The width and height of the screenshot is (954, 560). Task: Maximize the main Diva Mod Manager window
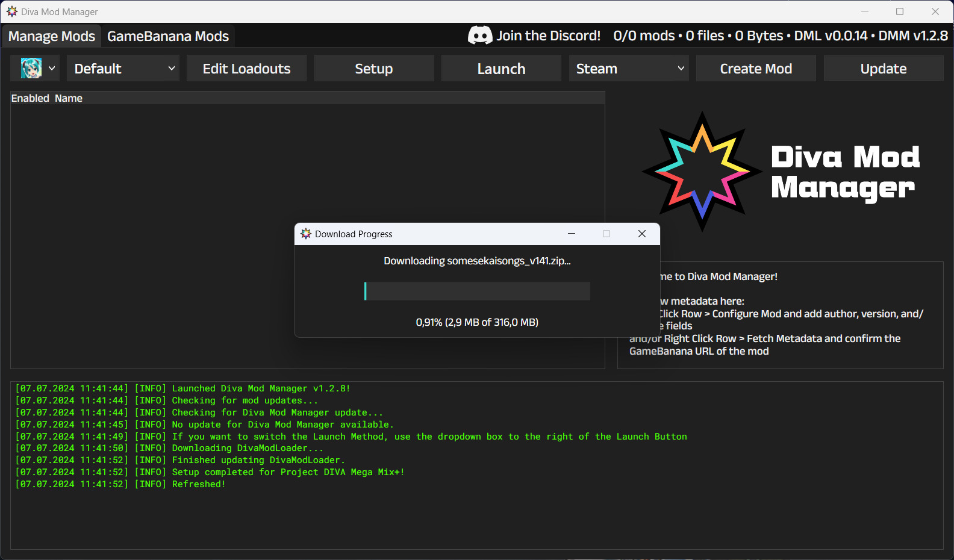coord(899,11)
